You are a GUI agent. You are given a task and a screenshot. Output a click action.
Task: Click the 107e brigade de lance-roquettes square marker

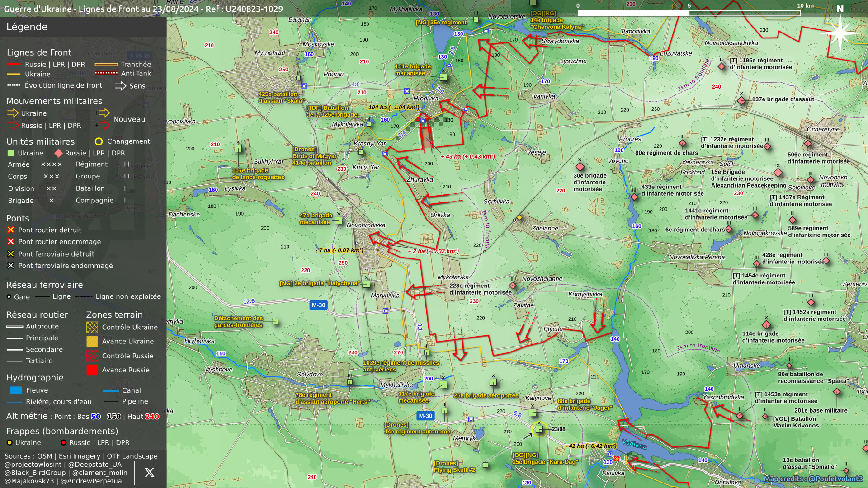238,149
